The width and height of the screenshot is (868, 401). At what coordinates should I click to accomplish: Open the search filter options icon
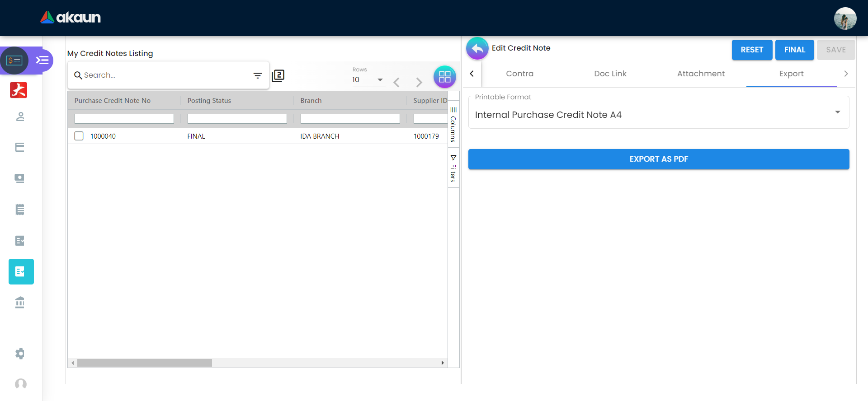click(258, 75)
